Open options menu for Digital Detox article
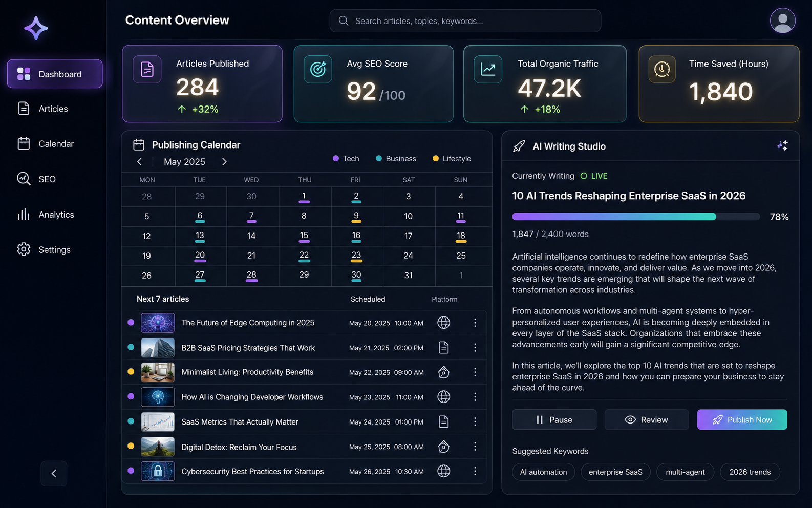The height and width of the screenshot is (508, 812). (475, 447)
